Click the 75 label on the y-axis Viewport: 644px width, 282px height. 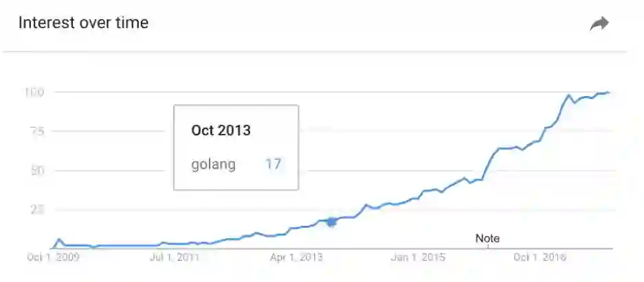[37, 131]
